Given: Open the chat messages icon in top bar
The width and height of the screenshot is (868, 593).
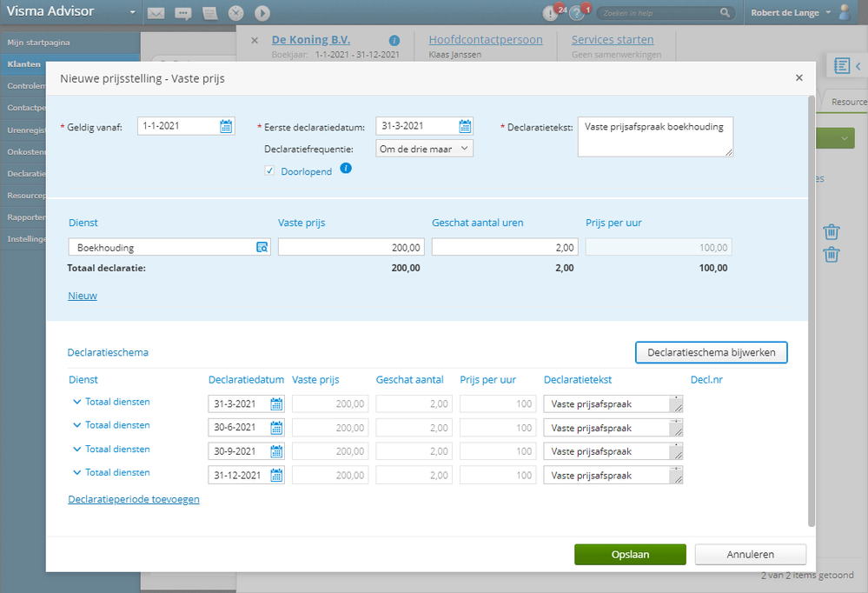Looking at the screenshot, I should coord(182,13).
